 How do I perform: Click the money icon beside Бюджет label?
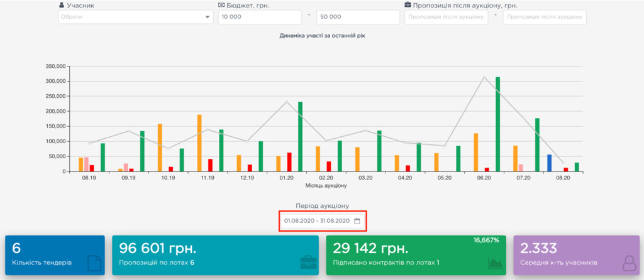point(221,5)
